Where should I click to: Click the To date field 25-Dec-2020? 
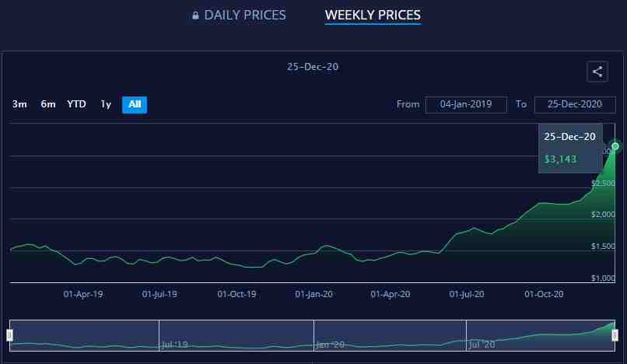pyautogui.click(x=575, y=104)
